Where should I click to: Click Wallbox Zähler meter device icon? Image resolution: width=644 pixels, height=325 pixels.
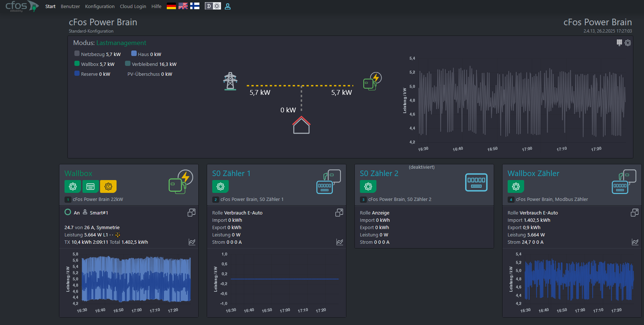[624, 182]
